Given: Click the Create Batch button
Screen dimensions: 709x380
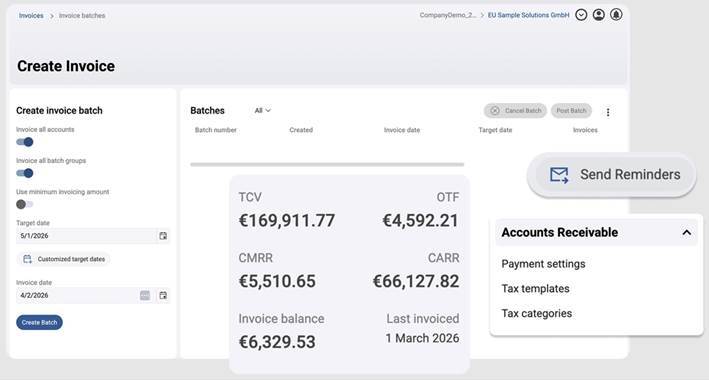Looking at the screenshot, I should click(x=39, y=323).
